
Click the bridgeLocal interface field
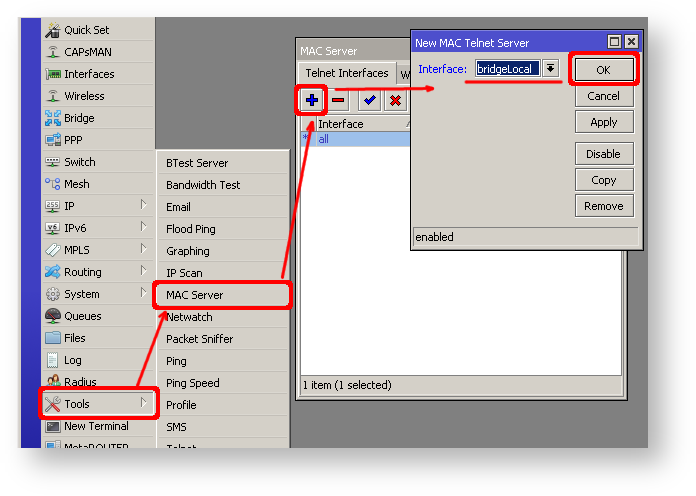tap(507, 68)
